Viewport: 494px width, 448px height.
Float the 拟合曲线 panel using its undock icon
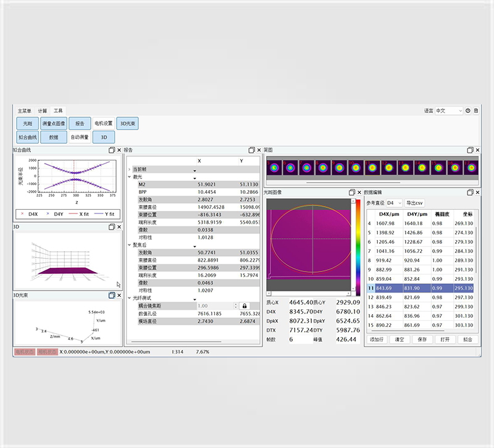coord(112,150)
